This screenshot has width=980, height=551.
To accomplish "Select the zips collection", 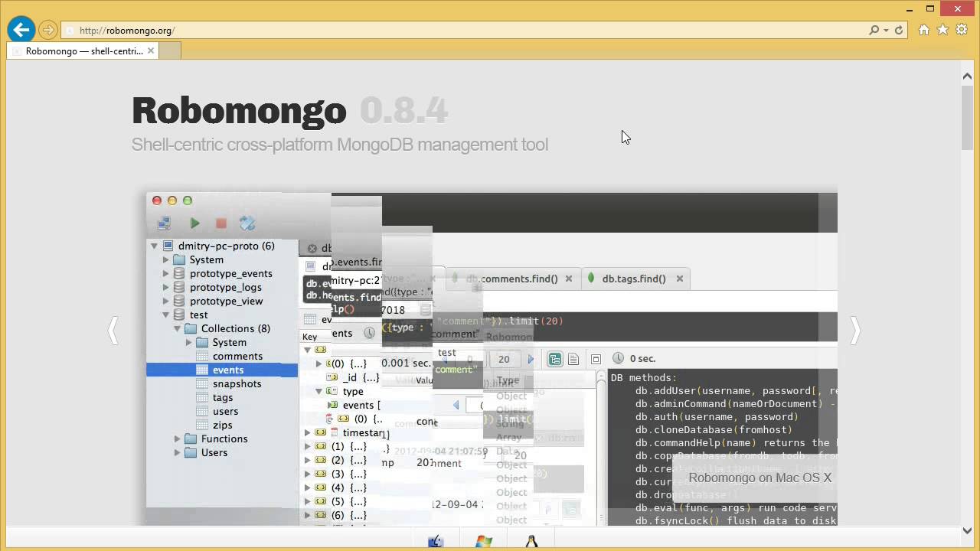I will coord(223,425).
